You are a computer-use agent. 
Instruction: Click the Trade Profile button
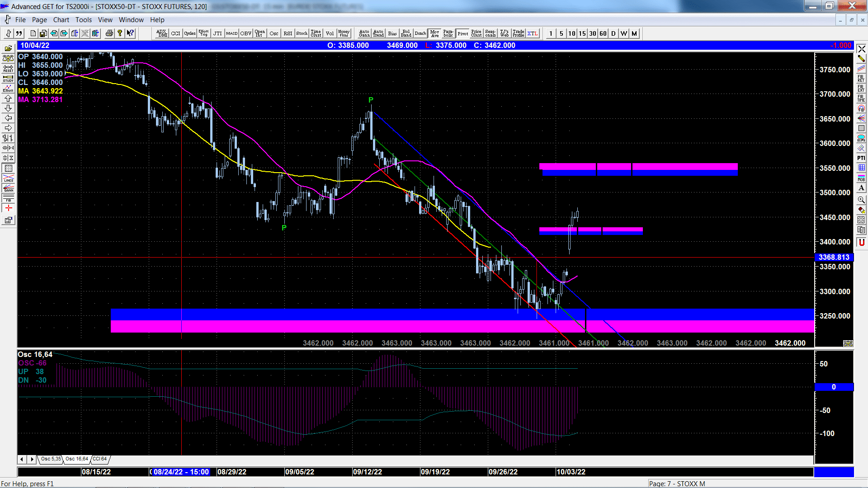[x=519, y=33]
